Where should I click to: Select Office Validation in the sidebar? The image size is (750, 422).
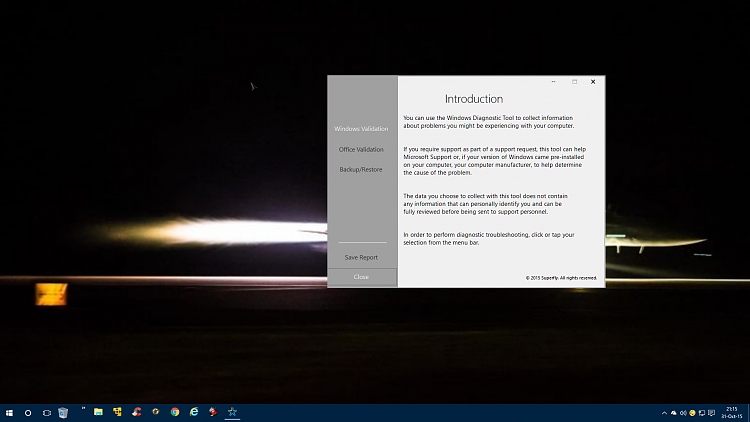(361, 149)
